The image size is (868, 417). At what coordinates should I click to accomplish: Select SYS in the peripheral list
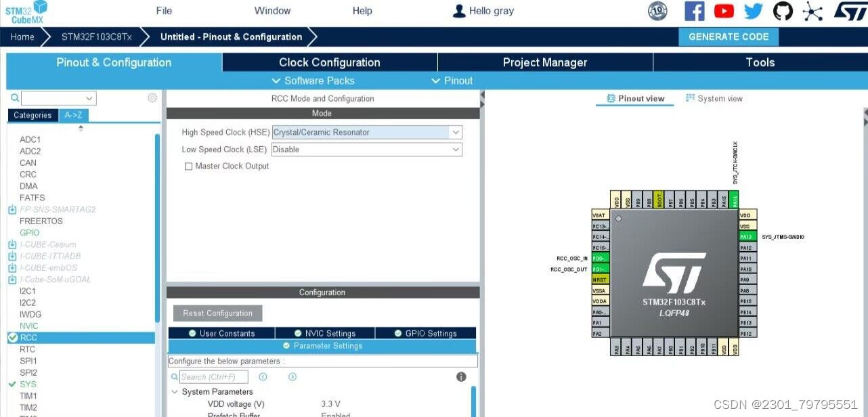[28, 384]
